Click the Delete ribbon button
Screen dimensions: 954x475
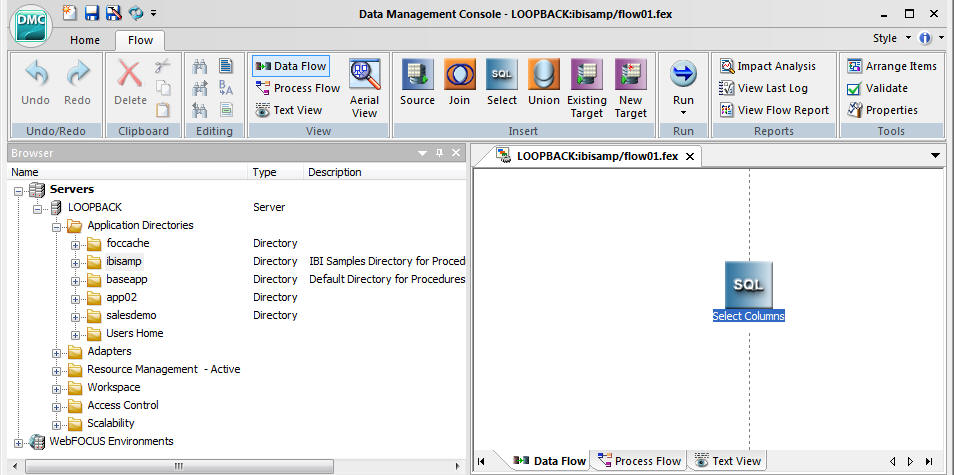point(130,83)
